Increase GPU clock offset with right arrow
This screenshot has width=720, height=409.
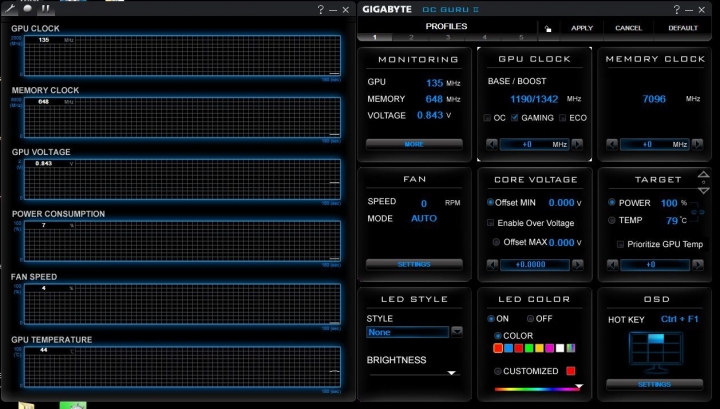coord(577,144)
